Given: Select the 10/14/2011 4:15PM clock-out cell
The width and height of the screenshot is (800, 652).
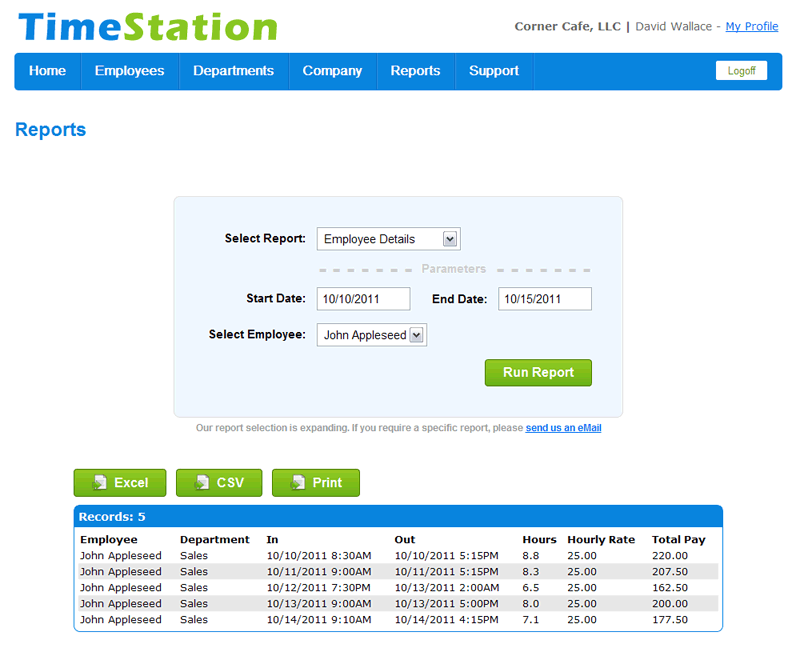Looking at the screenshot, I should tap(446, 620).
